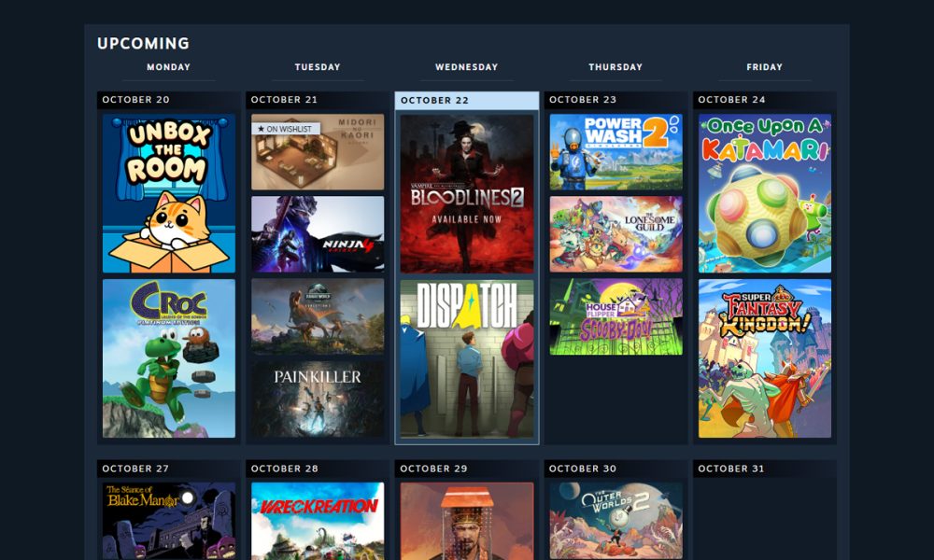Viewport: 934px width, 560px height.
Task: Select the Dispatch game capsule
Action: [467, 358]
